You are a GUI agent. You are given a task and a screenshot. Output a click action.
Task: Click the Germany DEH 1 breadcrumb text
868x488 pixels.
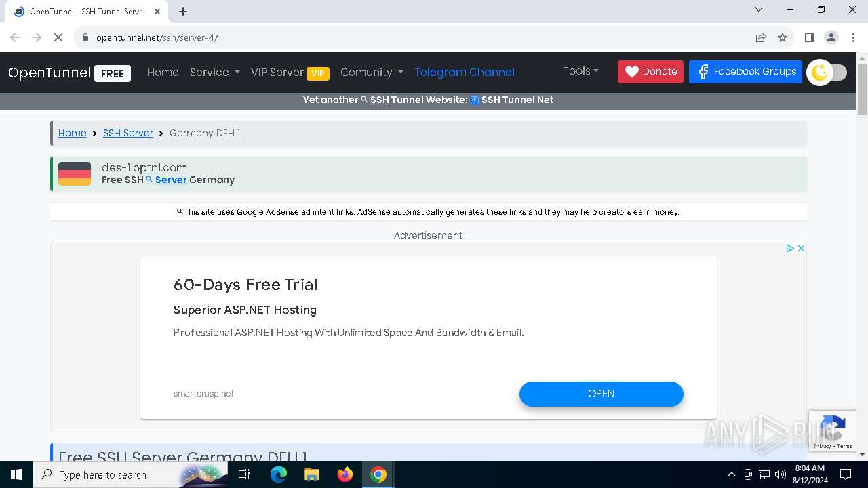click(x=205, y=133)
